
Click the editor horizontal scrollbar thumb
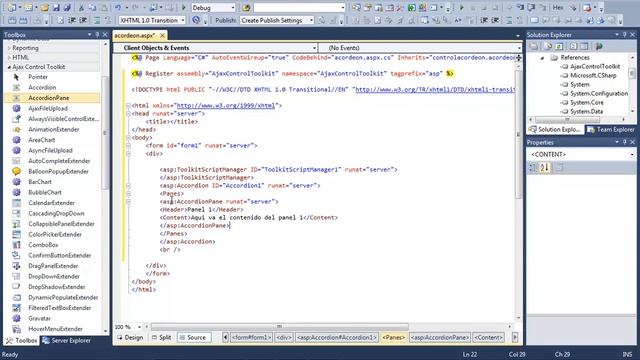tap(280, 327)
